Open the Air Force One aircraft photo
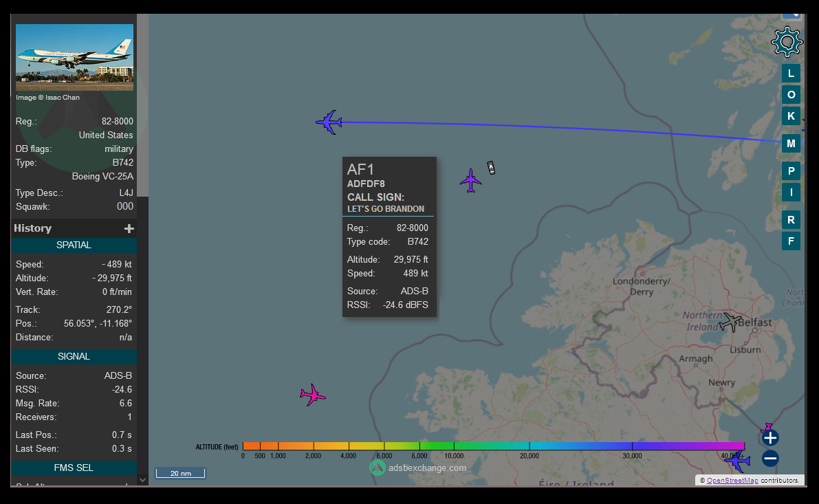The image size is (819, 504). [x=74, y=58]
